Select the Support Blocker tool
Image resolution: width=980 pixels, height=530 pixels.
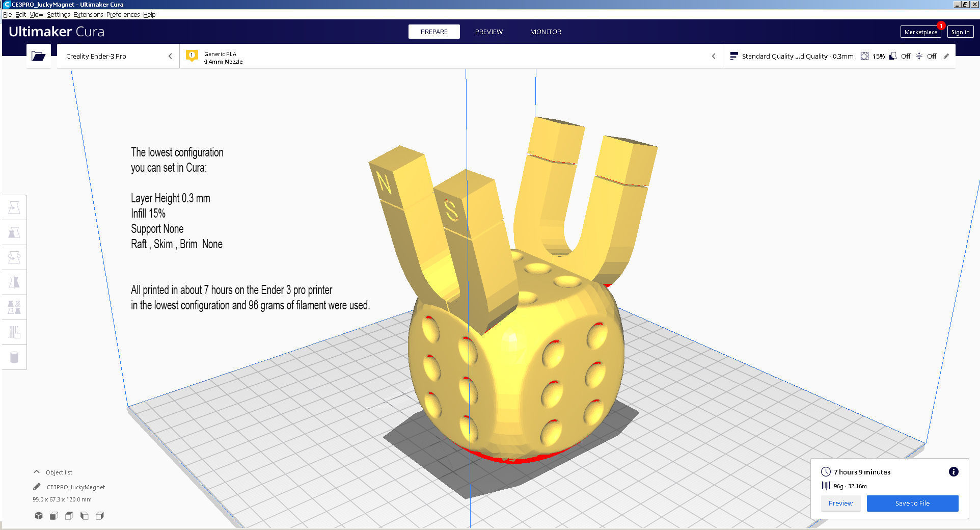click(14, 332)
